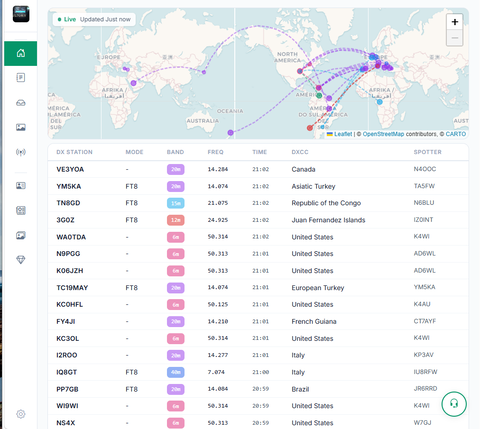
Task: Click the 6m band badge for N9PGG
Action: (x=176, y=254)
